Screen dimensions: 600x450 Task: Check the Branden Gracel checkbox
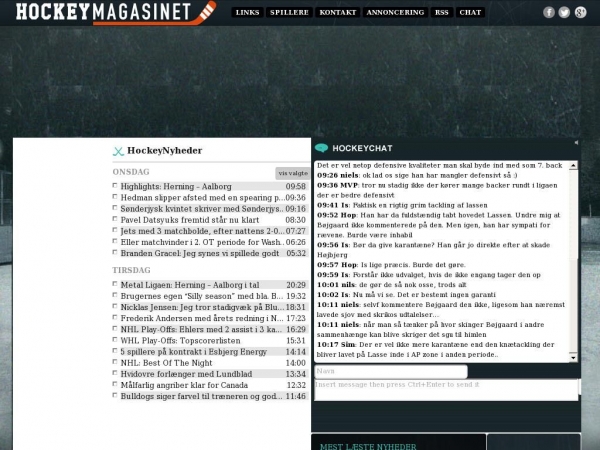coord(115,252)
